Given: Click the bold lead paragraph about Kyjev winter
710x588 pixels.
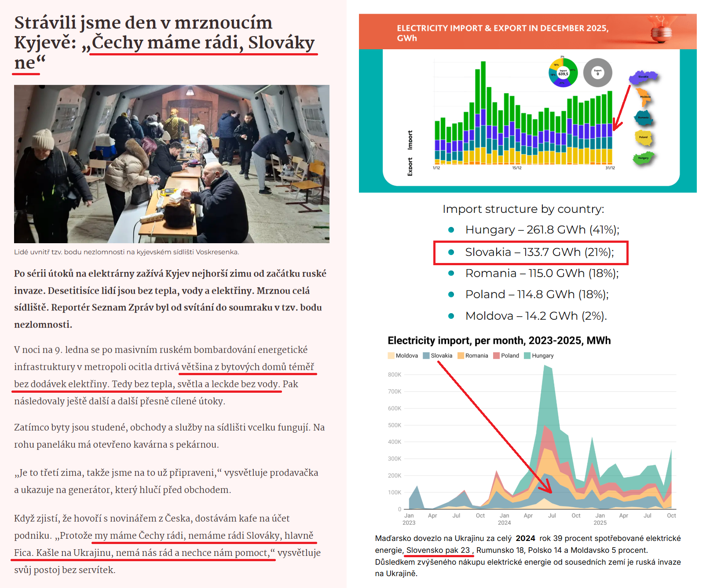Looking at the screenshot, I should tap(170, 299).
